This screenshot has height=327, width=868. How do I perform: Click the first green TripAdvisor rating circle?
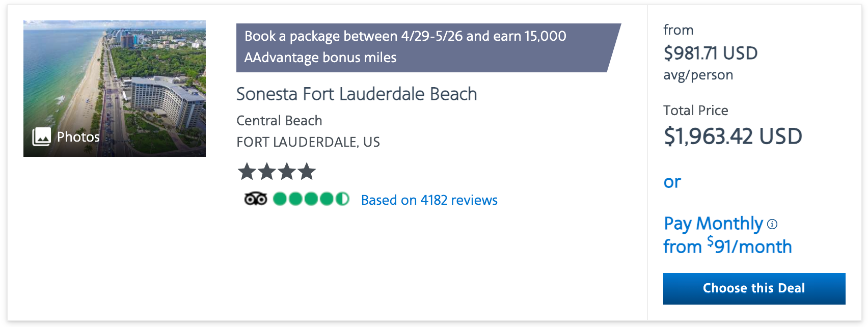pyautogui.click(x=280, y=200)
